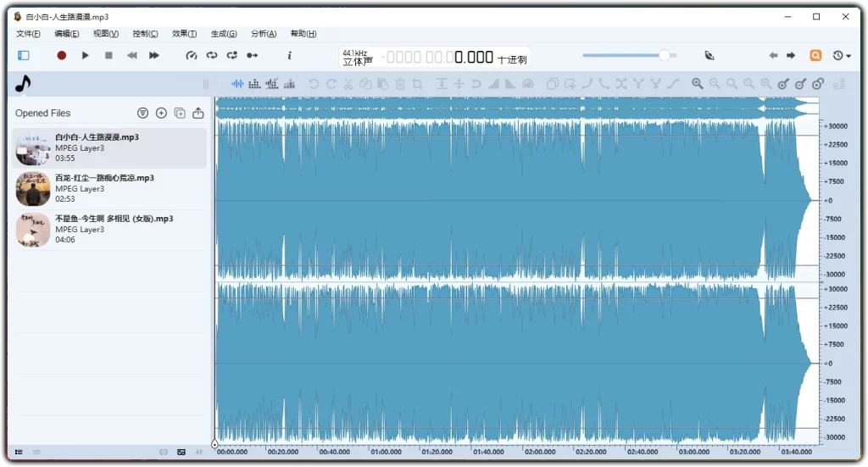Click the zoom in magnifier icon
The width and height of the screenshot is (868, 467).
coord(698,84)
